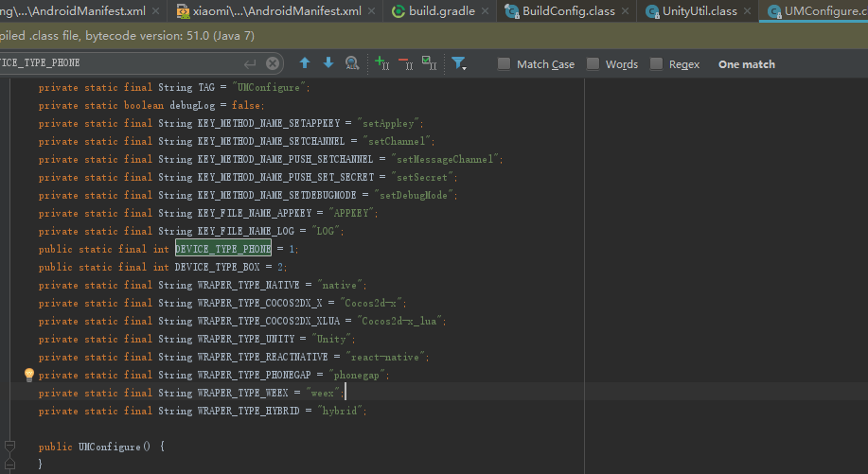The height and width of the screenshot is (474, 868).
Task: Collapse the UMConfigure constructor fold marker
Action: (9, 446)
